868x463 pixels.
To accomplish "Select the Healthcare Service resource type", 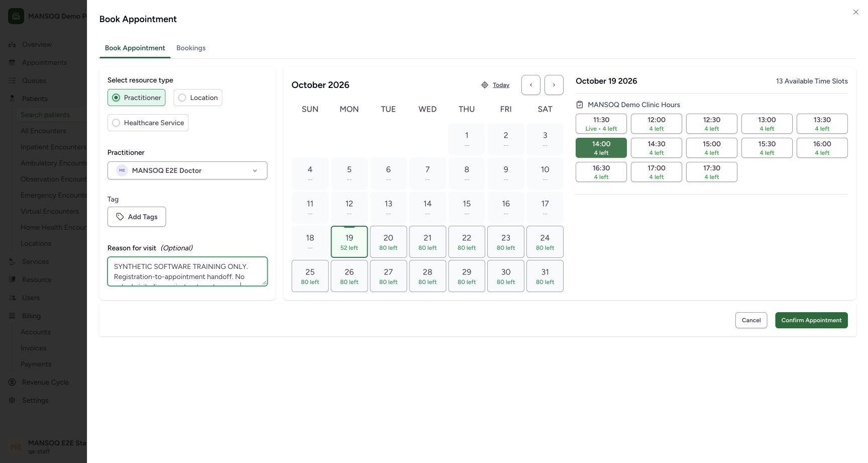I will pyautogui.click(x=148, y=123).
